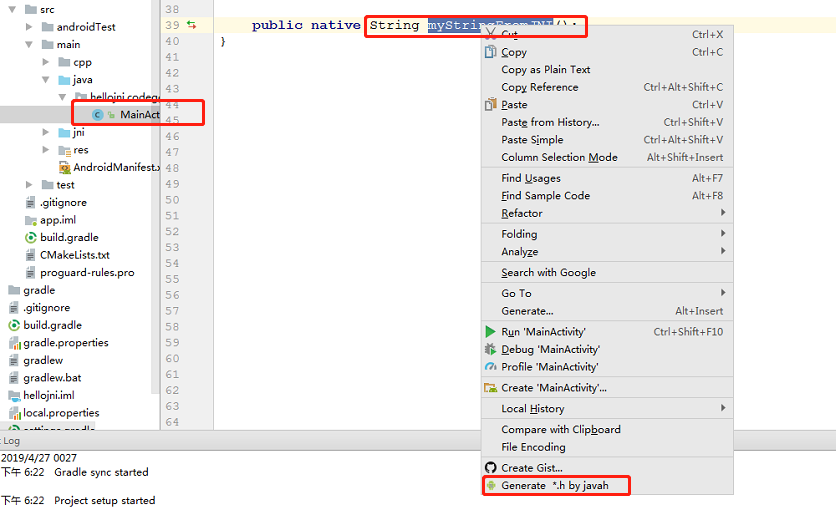The width and height of the screenshot is (836, 508).
Task: Collapse the java folder
Action: (46, 80)
